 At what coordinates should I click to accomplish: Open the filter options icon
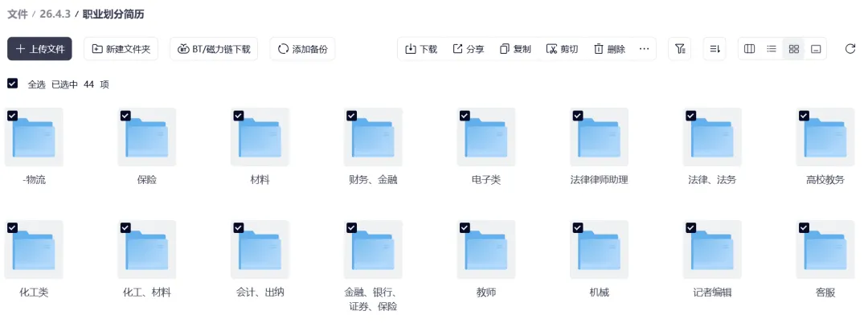click(x=680, y=49)
